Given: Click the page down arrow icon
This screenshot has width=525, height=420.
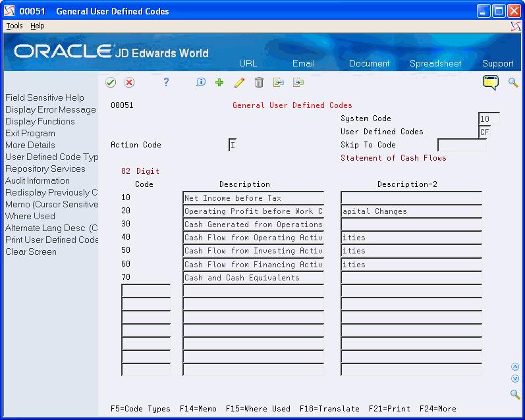Looking at the screenshot, I should (x=515, y=379).
